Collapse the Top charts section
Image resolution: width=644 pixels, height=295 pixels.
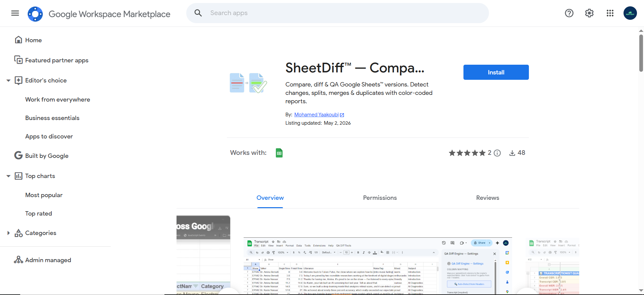[x=8, y=176]
